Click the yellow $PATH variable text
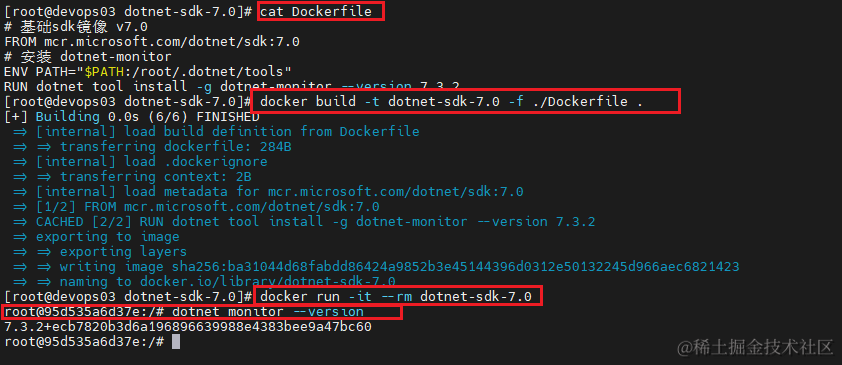Viewport: 842px width, 365px height. tap(104, 71)
